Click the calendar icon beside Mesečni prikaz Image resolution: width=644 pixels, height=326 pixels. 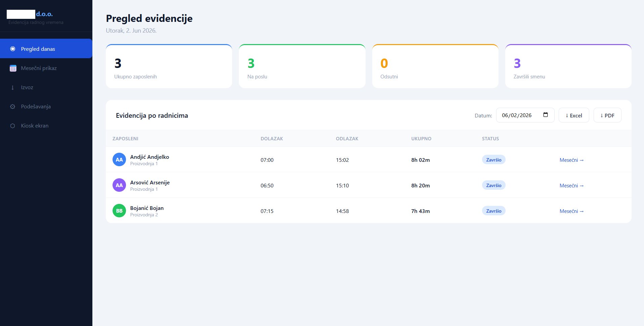(x=13, y=68)
